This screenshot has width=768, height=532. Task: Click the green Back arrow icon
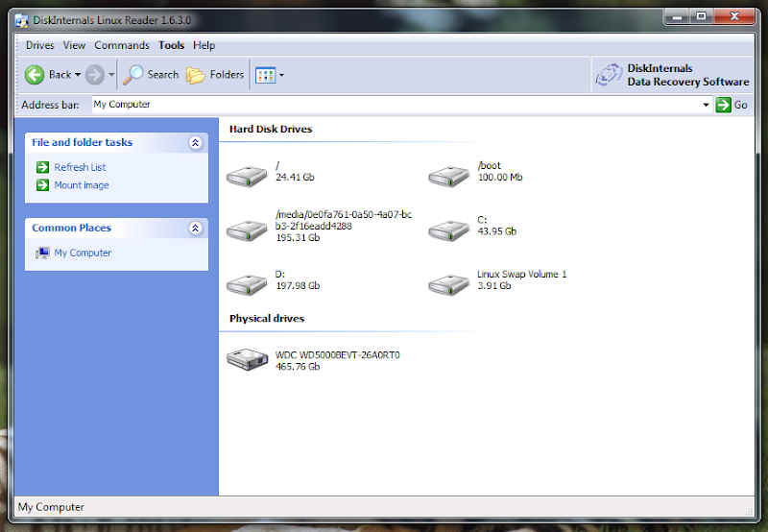[x=35, y=75]
